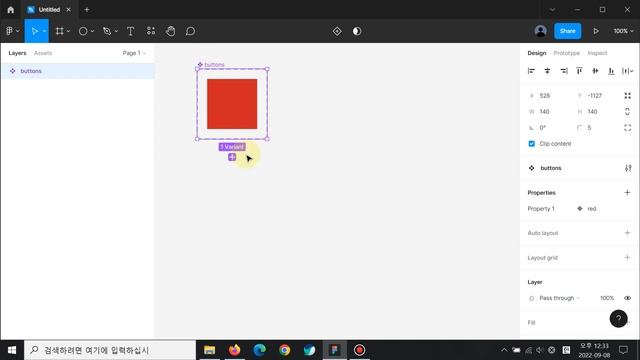The image size is (640, 360).
Task: Click the add variant plus button
Action: pyautogui.click(x=232, y=157)
